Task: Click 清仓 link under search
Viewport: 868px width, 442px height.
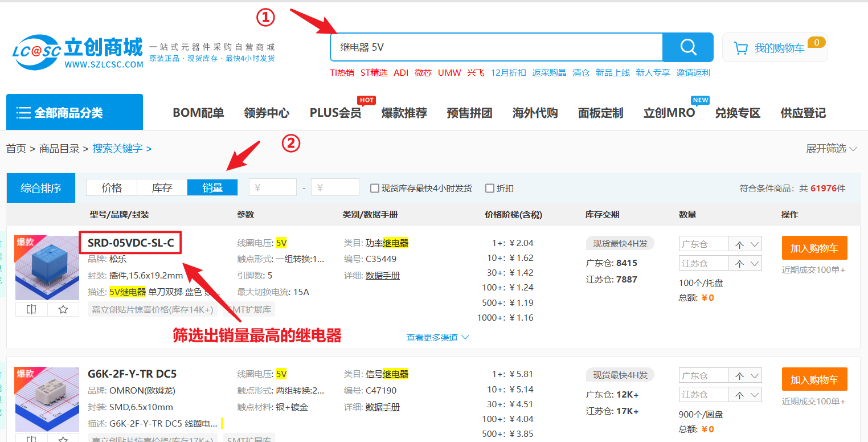Action: pos(582,73)
